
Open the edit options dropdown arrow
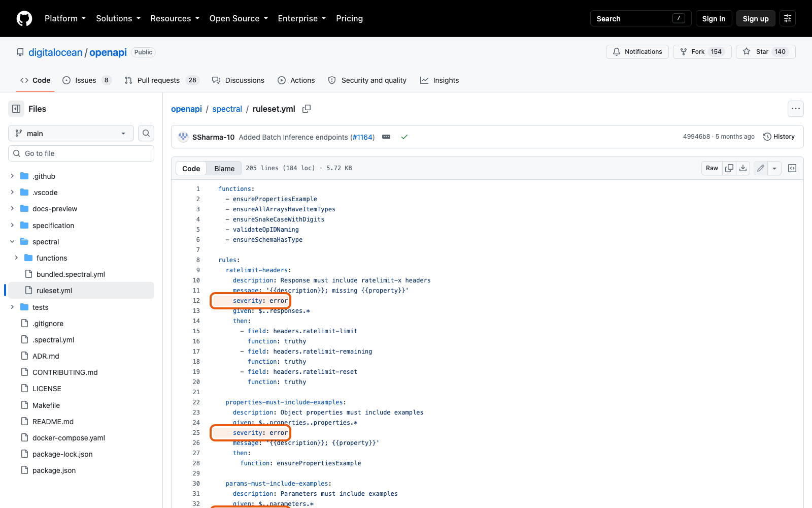[x=774, y=168]
